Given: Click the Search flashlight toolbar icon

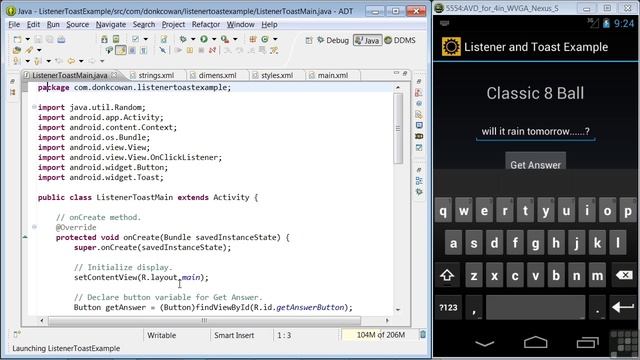Looking at the screenshot, I should [x=29, y=50].
